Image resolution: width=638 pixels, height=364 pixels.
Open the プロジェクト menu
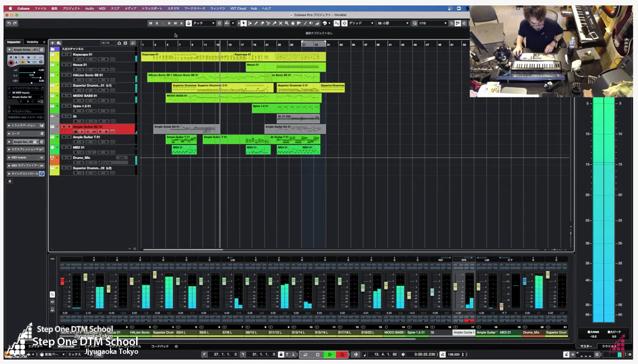[71, 9]
